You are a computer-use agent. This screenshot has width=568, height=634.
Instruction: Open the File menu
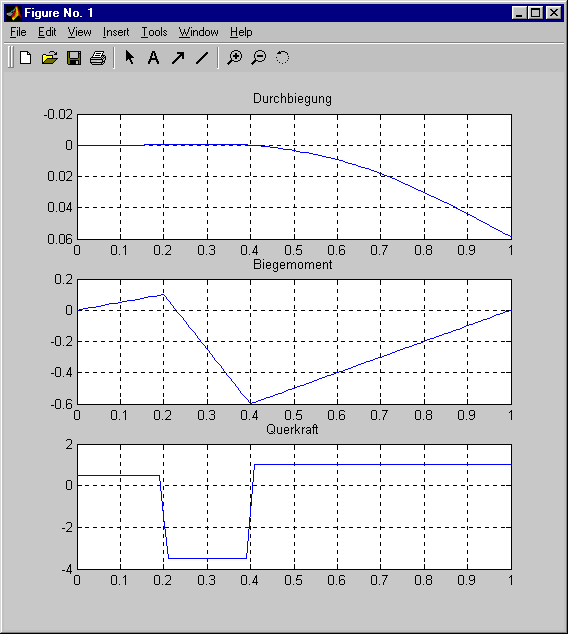[x=18, y=32]
